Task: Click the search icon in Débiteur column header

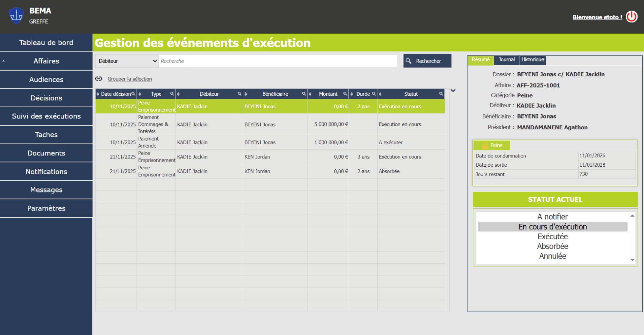Action: click(239, 94)
